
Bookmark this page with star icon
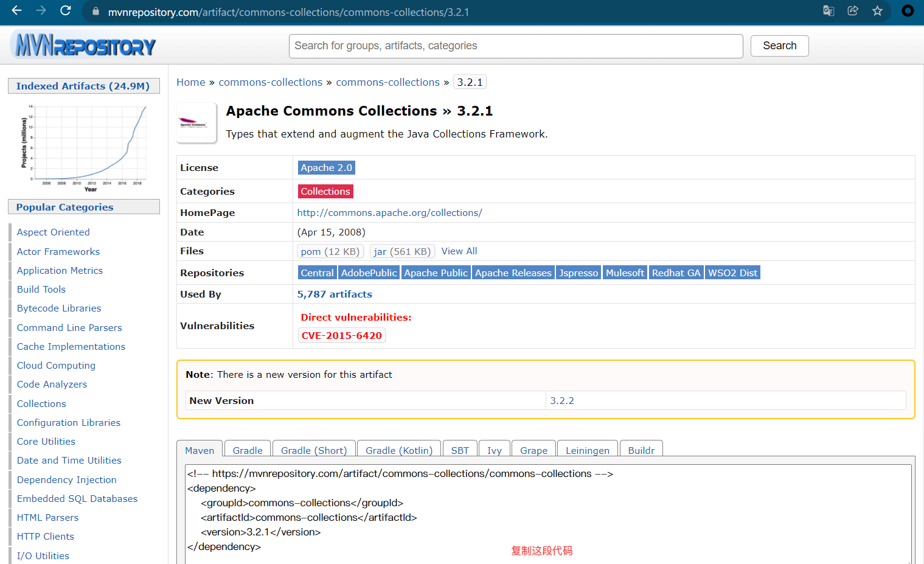877,10
